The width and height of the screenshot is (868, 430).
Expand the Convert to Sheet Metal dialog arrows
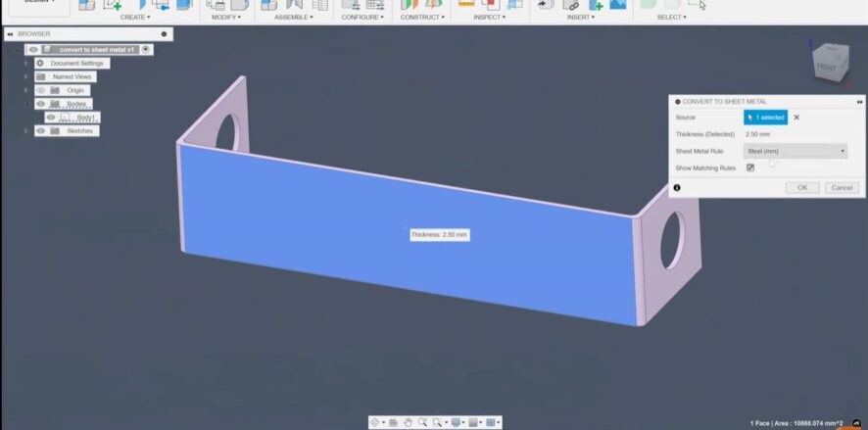[860, 102]
